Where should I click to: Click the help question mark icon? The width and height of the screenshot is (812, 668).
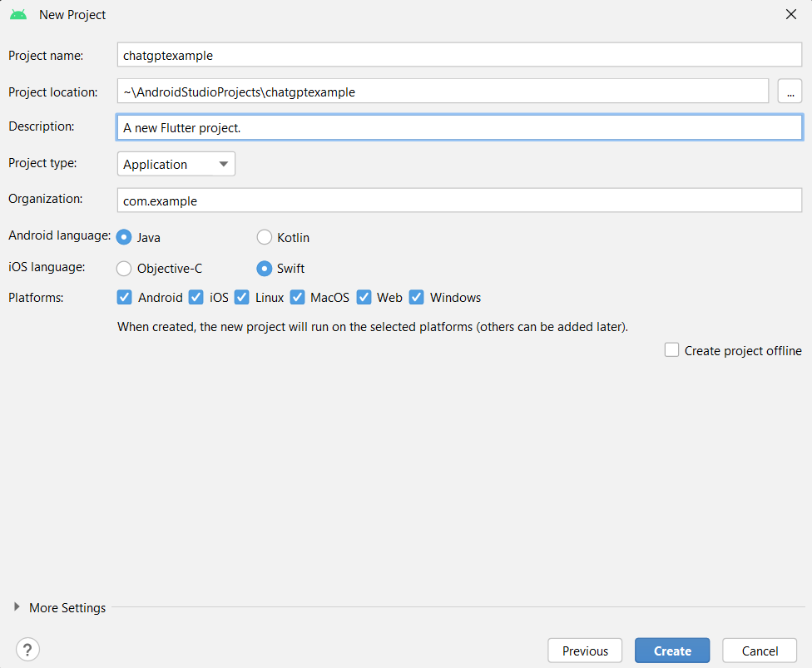point(28,650)
